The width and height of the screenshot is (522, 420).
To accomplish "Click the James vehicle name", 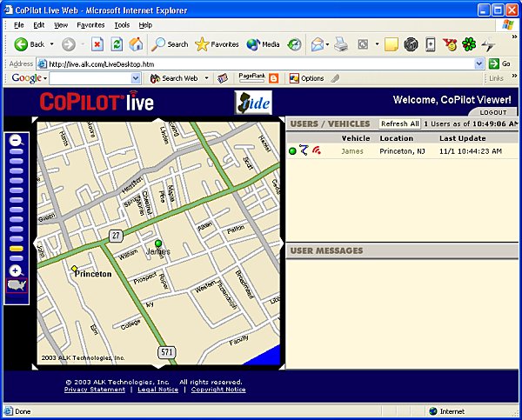I will 352,151.
